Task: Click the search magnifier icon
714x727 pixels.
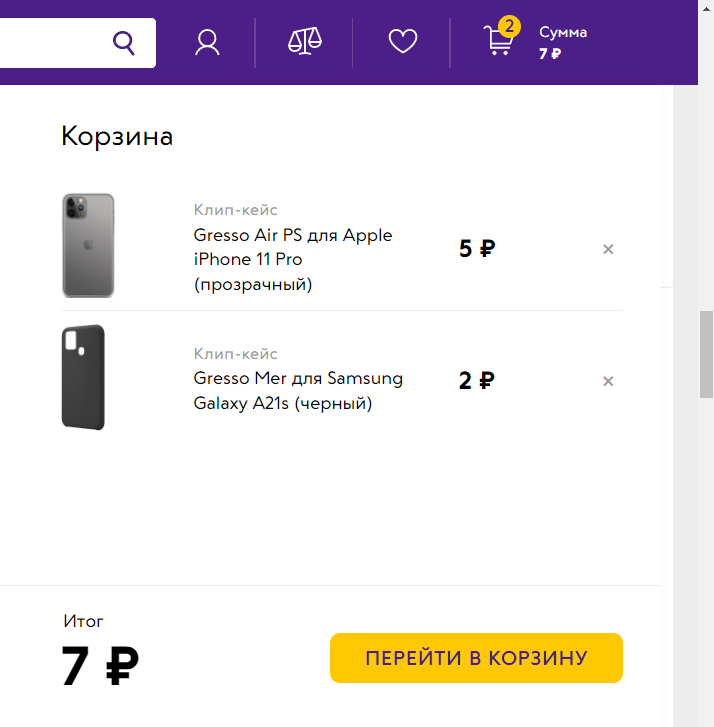Action: (x=124, y=42)
